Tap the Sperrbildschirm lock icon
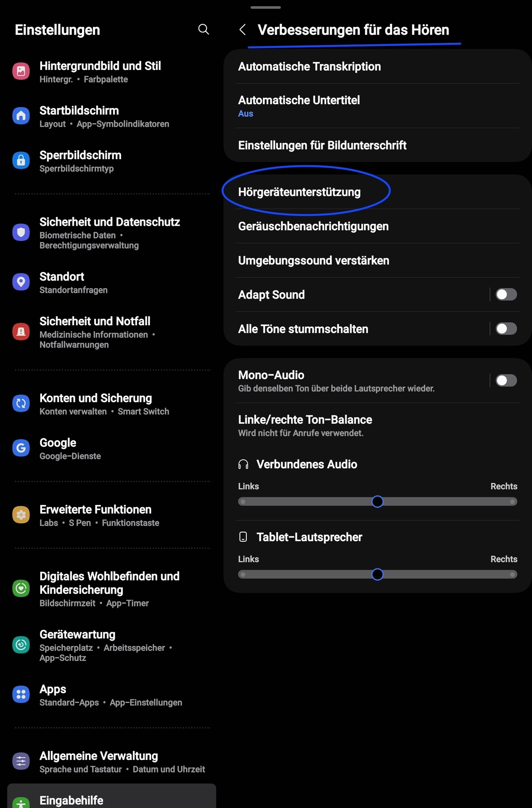This screenshot has width=532, height=808. (x=21, y=160)
